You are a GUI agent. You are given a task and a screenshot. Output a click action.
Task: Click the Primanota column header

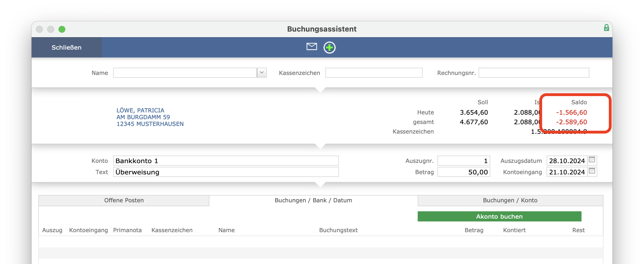pyautogui.click(x=127, y=230)
